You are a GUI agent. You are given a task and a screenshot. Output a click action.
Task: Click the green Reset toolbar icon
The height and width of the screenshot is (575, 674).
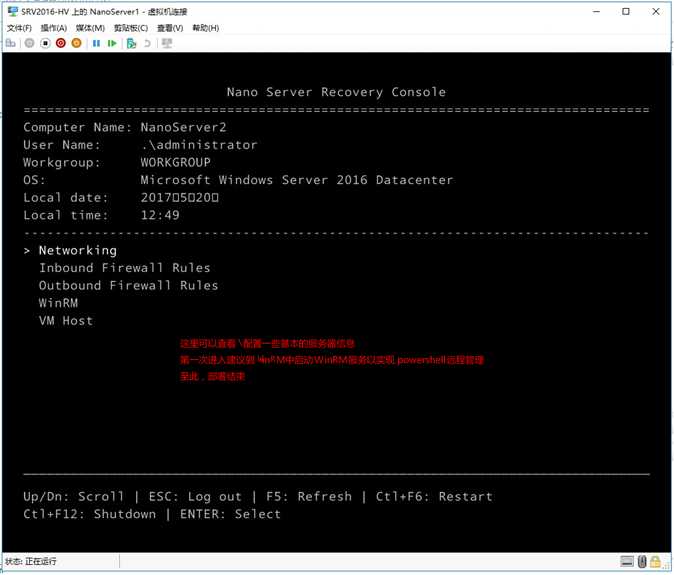click(x=112, y=43)
